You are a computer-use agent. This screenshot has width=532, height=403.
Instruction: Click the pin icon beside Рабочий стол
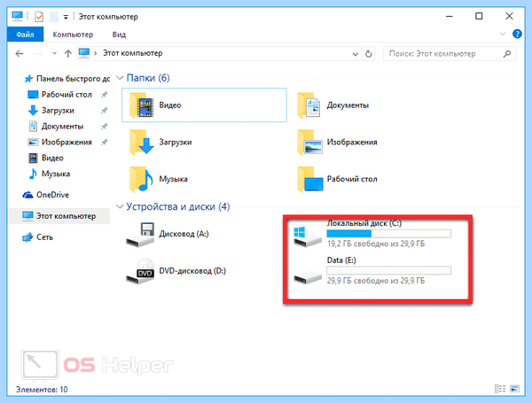pos(104,95)
